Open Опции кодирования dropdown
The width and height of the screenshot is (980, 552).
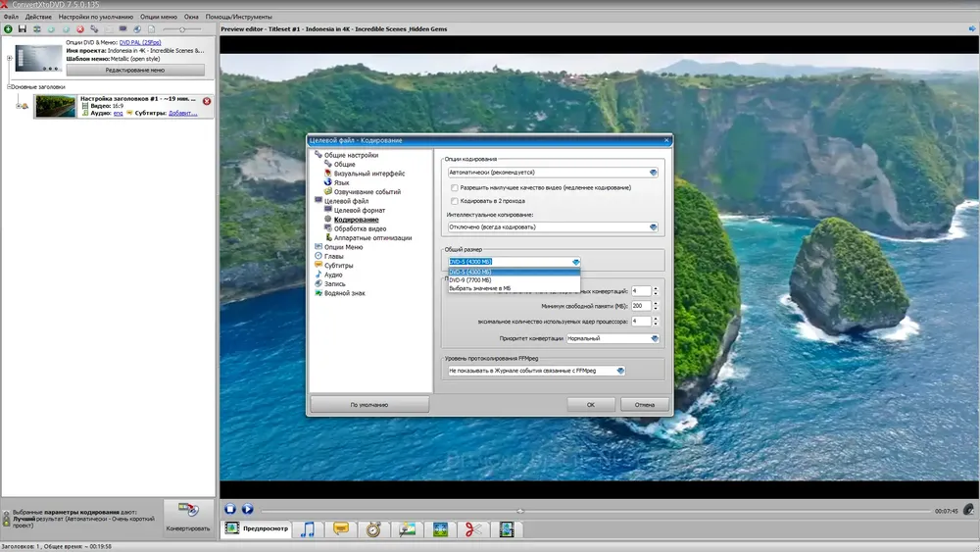click(x=553, y=172)
